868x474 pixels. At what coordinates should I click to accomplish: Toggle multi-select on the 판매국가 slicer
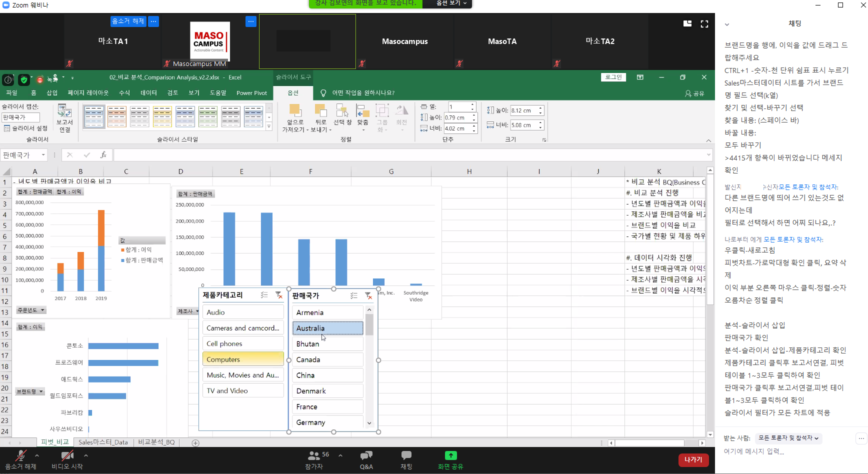(354, 296)
